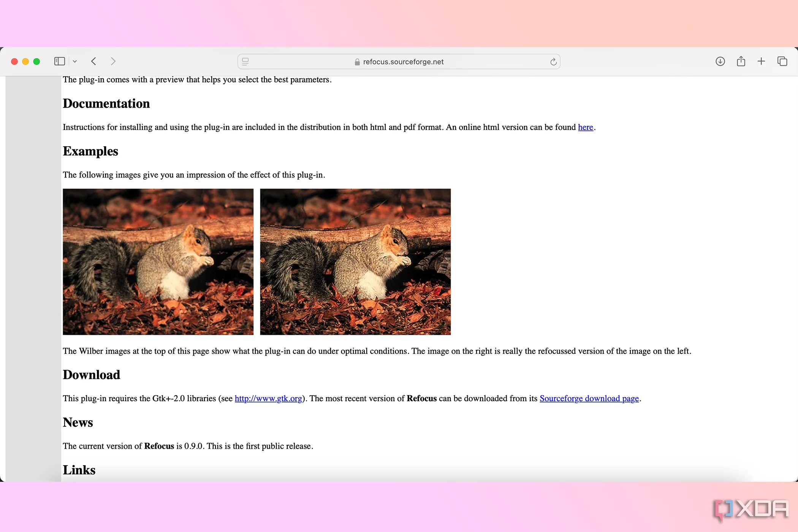The height and width of the screenshot is (532, 798).
Task: Open the http://www.gtk.org link
Action: coord(268,399)
